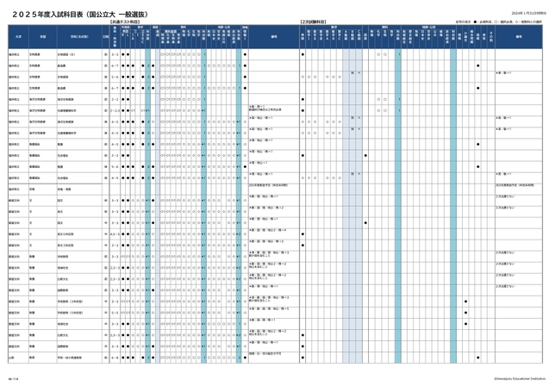Click the 86/114 page number in footer
This screenshot has width=555, height=392.
pyautogui.click(x=12, y=376)
